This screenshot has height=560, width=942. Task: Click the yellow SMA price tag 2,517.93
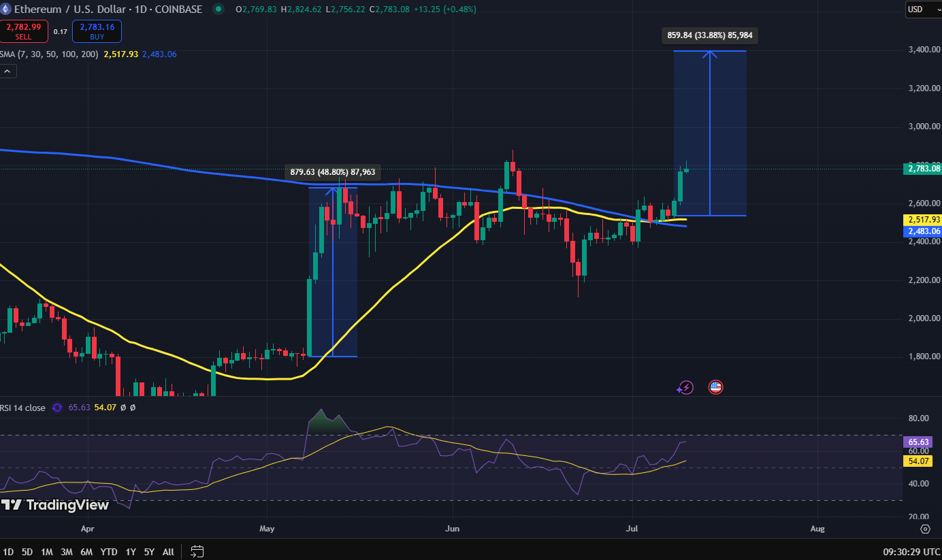pyautogui.click(x=922, y=220)
